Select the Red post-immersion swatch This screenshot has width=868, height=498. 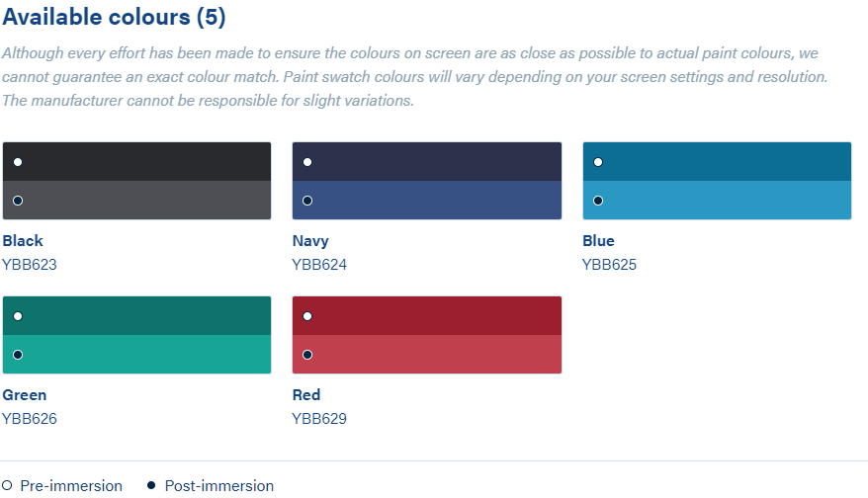click(427, 355)
